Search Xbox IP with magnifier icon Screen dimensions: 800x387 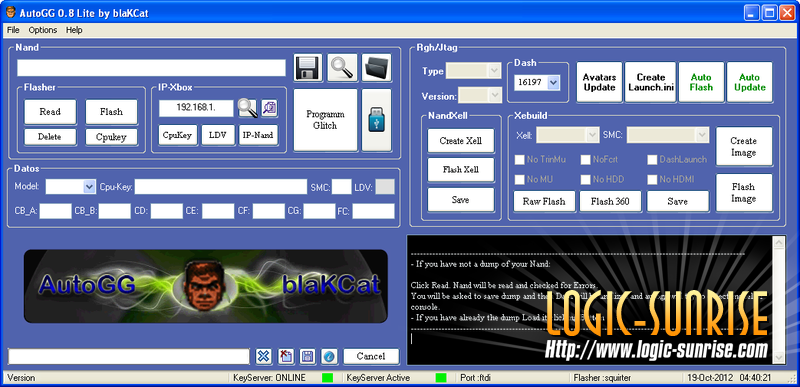pyautogui.click(x=247, y=108)
